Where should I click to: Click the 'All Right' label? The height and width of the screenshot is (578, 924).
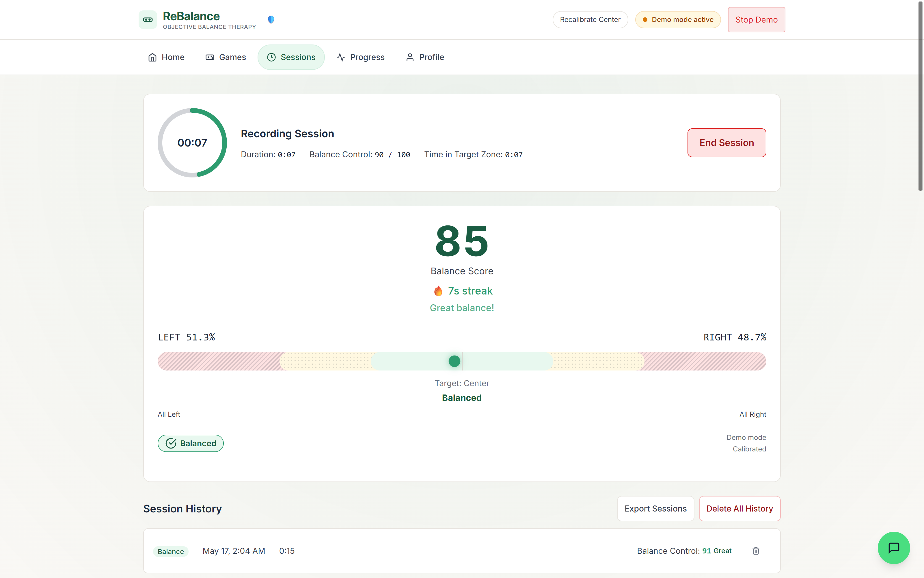[x=752, y=414]
